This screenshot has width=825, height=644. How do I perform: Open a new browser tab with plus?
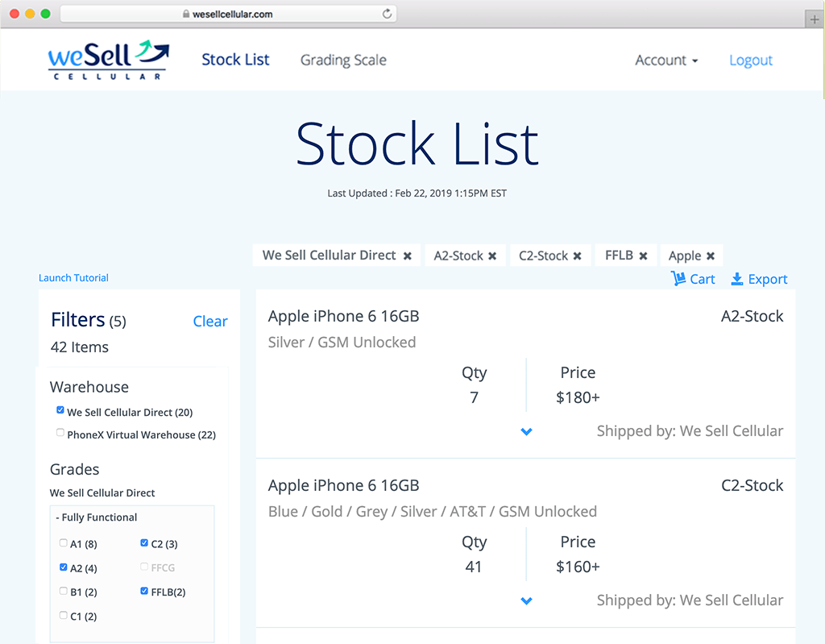(815, 19)
